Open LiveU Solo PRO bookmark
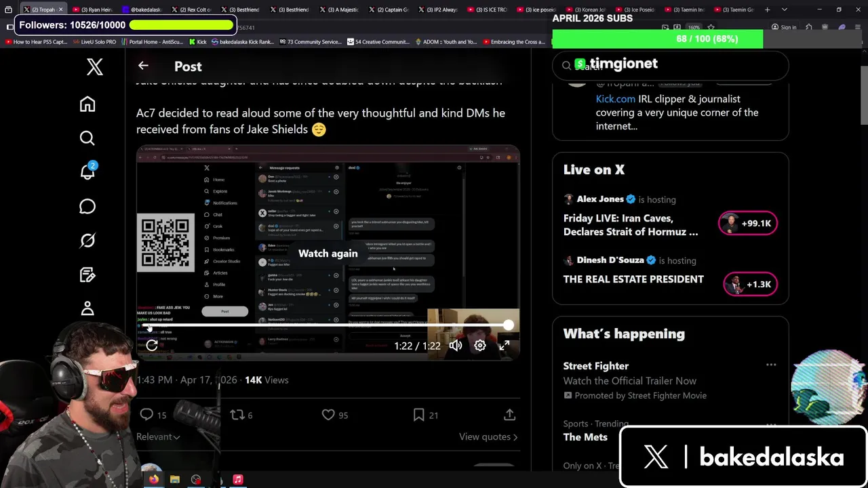 click(94, 42)
